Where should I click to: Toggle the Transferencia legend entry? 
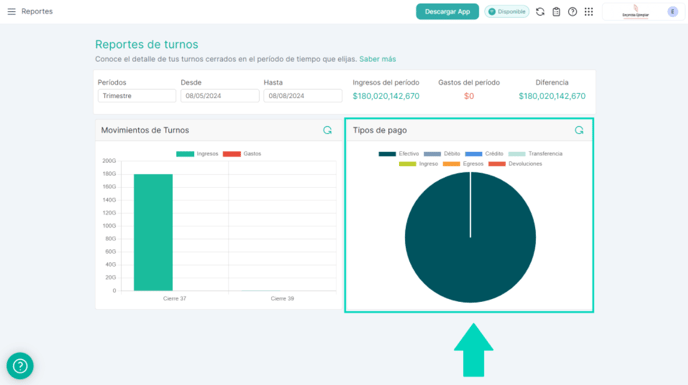click(535, 154)
